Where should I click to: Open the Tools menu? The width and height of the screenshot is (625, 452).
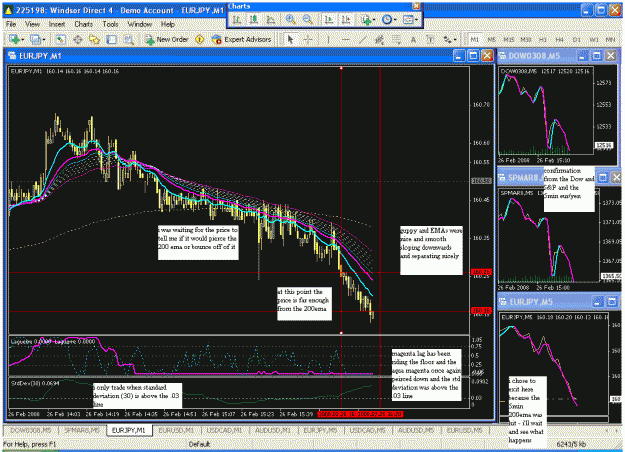pyautogui.click(x=110, y=24)
